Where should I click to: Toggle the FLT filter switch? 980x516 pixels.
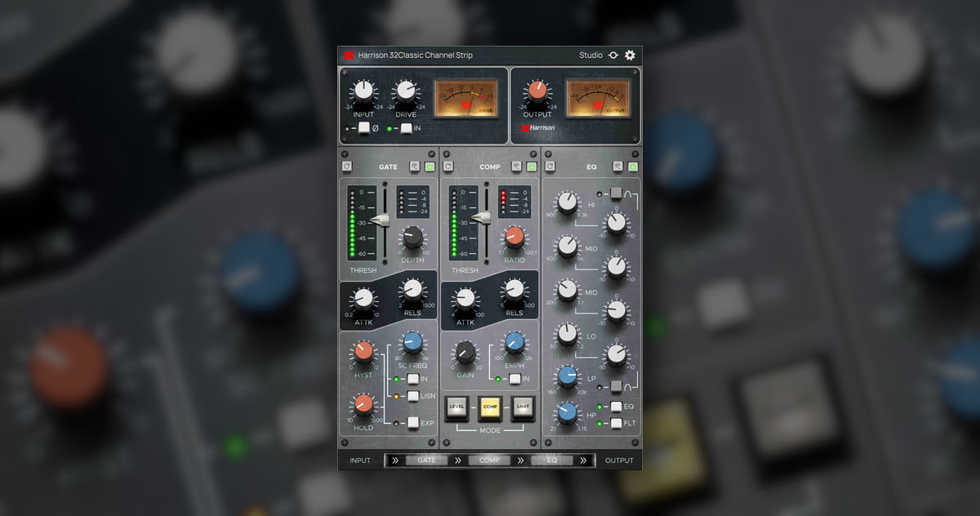click(x=616, y=423)
